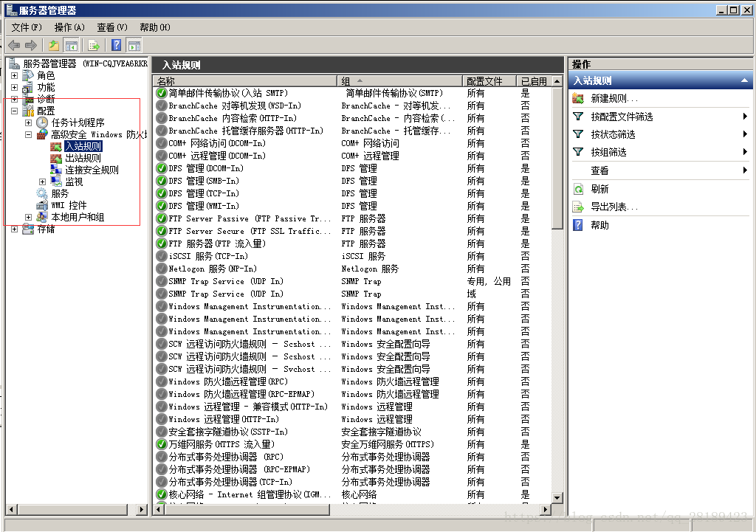
Task: Select the FTP 服务器 (FTP 流入量) rule
Action: pyautogui.click(x=217, y=243)
